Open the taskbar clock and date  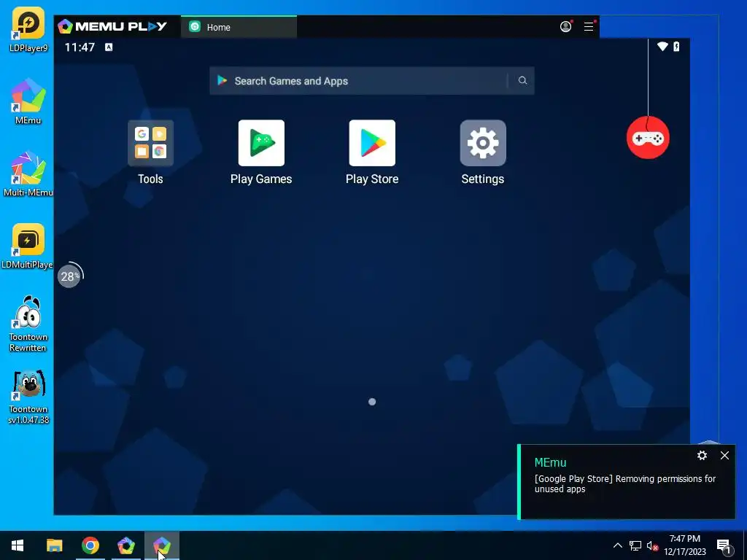[684, 545]
